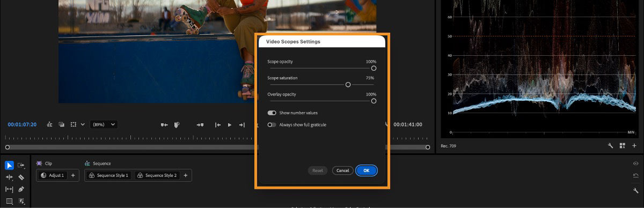Select the Sequence Style 2 chip
This screenshot has width=644, height=208.
pyautogui.click(x=157, y=175)
